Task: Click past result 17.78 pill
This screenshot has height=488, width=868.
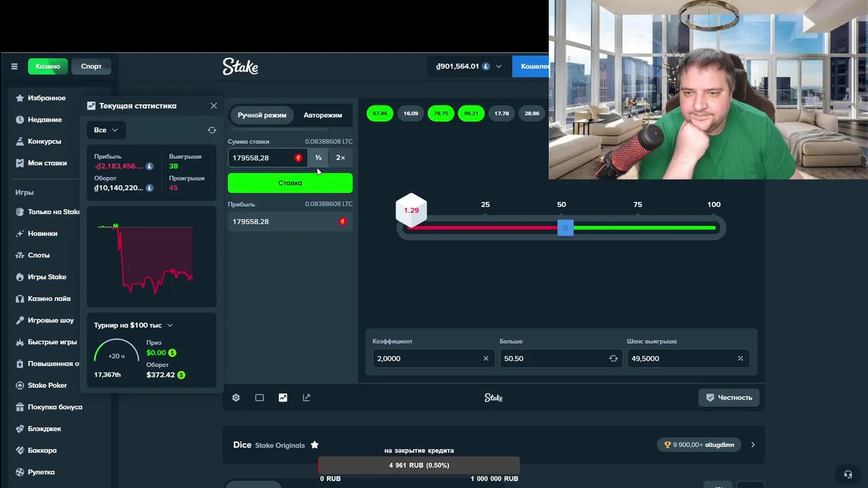Action: pos(502,113)
